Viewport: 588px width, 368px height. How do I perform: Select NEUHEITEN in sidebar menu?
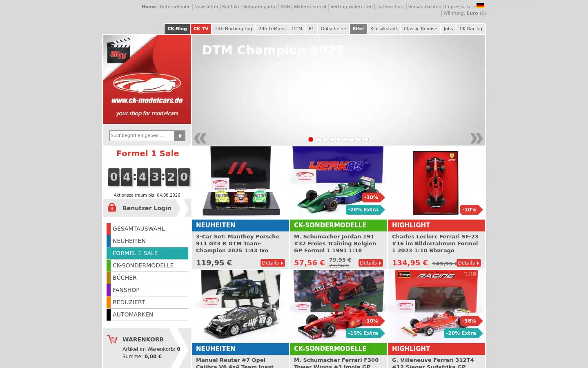click(147, 241)
